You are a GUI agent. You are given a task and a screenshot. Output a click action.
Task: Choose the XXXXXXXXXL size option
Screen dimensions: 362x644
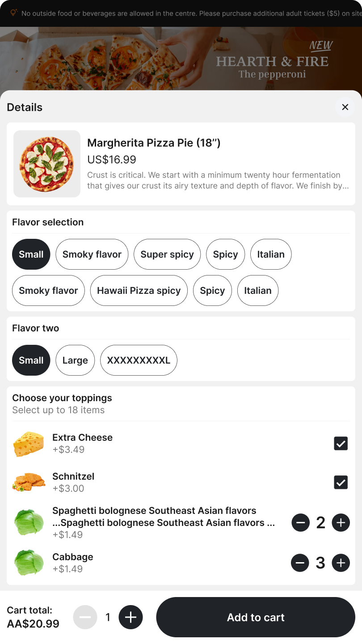[139, 360]
